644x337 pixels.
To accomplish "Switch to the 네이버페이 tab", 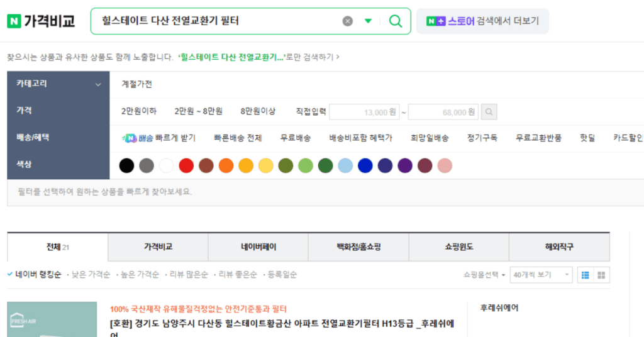I will 258,247.
